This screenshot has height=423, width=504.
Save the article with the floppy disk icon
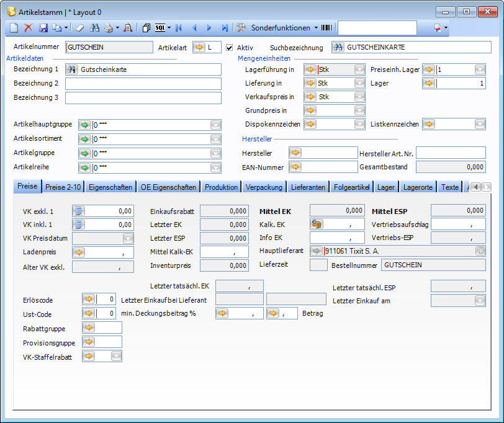pyautogui.click(x=43, y=28)
